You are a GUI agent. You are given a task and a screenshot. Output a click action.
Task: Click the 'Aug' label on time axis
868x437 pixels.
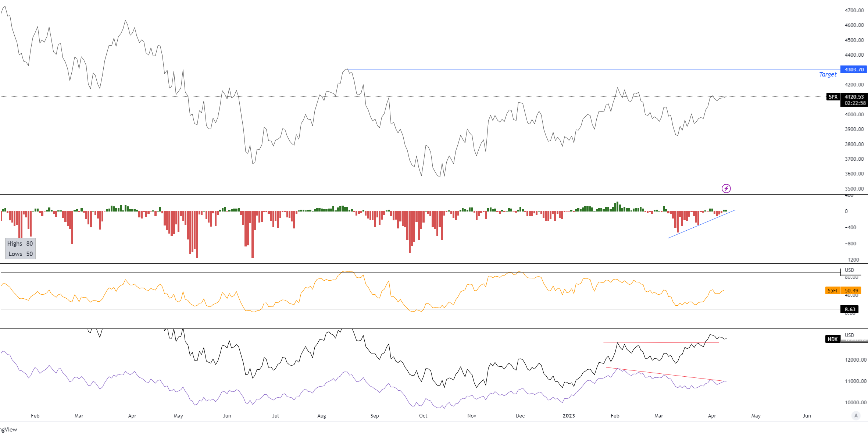(x=321, y=416)
